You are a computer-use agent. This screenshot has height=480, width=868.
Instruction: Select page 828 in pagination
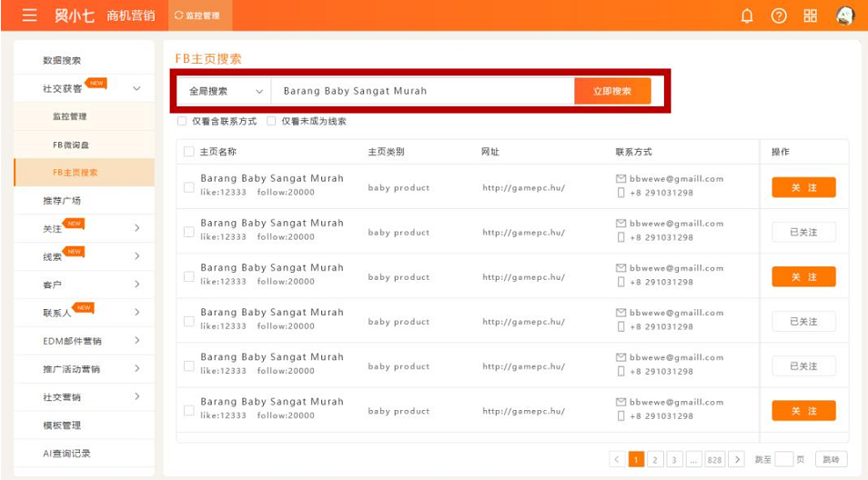tap(714, 459)
